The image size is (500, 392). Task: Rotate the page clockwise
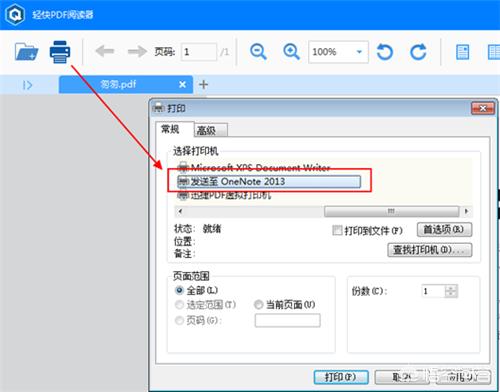coord(418,52)
